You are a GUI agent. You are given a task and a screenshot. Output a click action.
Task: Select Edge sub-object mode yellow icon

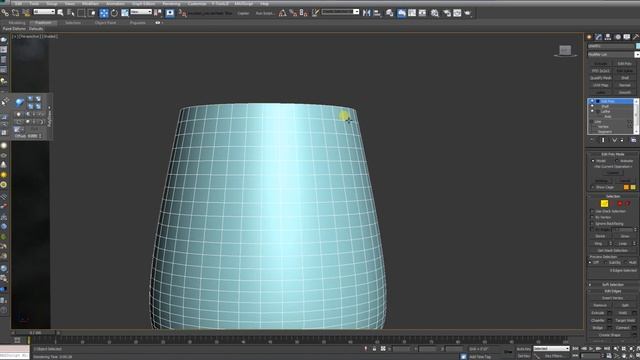click(604, 203)
